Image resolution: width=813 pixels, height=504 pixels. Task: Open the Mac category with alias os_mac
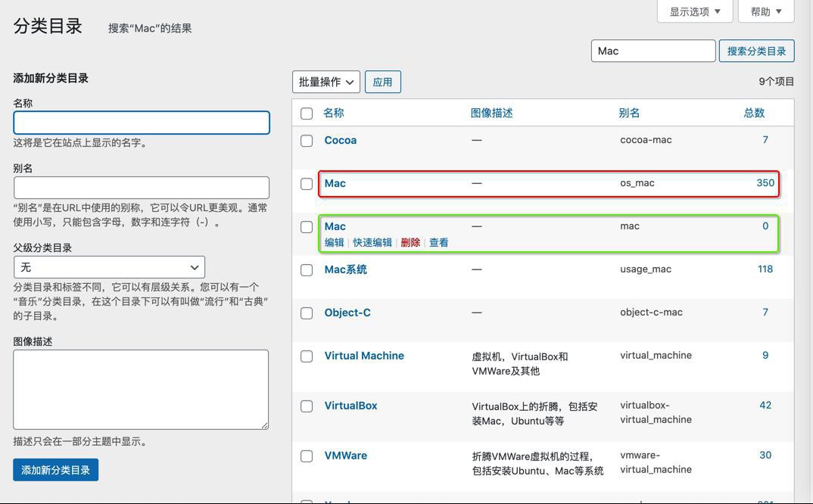pyautogui.click(x=335, y=183)
